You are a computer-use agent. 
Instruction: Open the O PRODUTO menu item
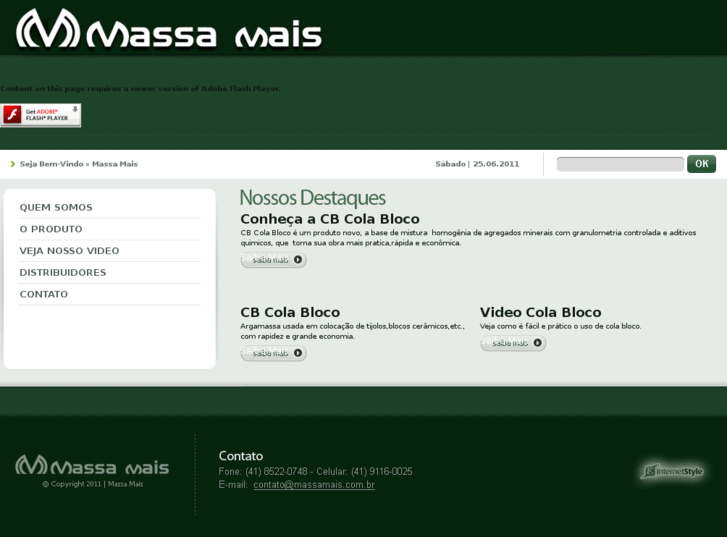[51, 229]
